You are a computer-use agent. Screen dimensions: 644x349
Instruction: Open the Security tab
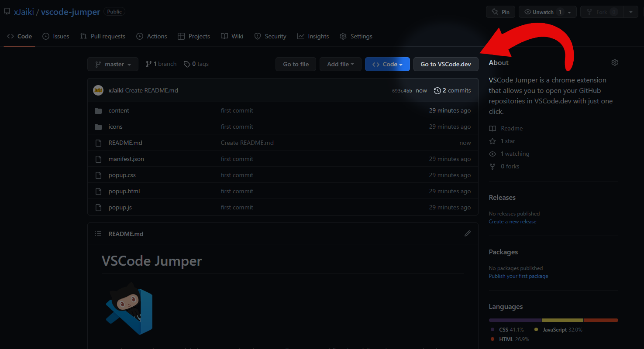tap(270, 36)
